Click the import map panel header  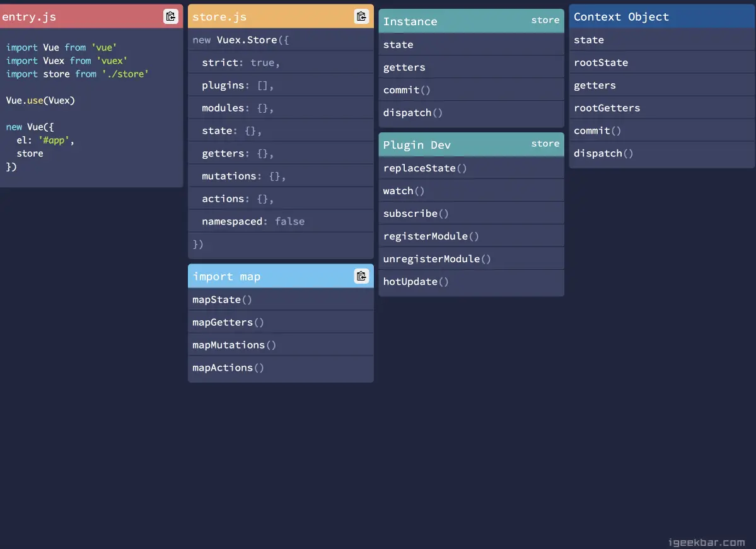281,276
